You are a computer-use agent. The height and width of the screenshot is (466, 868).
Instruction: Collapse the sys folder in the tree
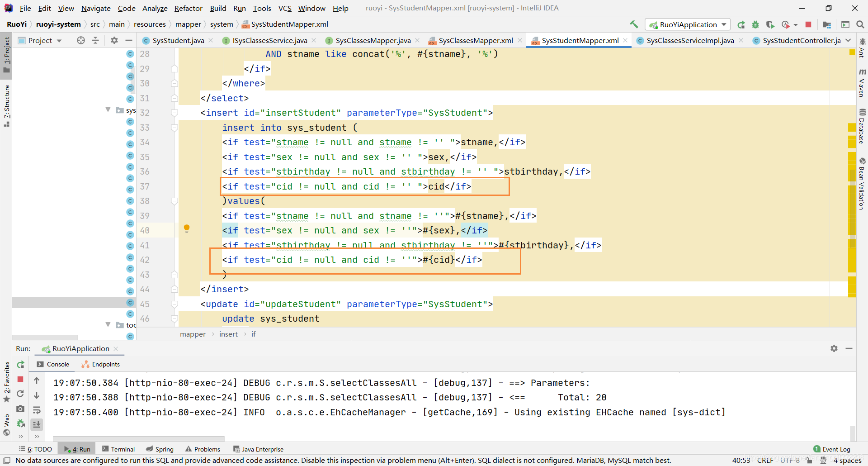[x=108, y=110]
